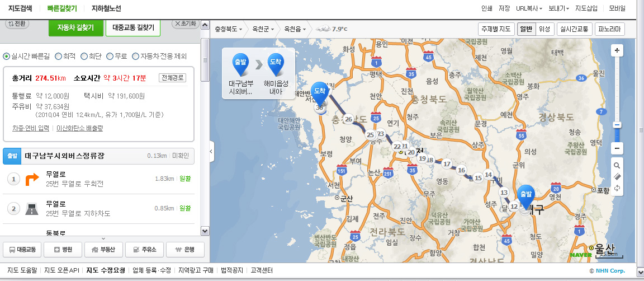Expand the URL복사 dropdown menu

(529, 8)
